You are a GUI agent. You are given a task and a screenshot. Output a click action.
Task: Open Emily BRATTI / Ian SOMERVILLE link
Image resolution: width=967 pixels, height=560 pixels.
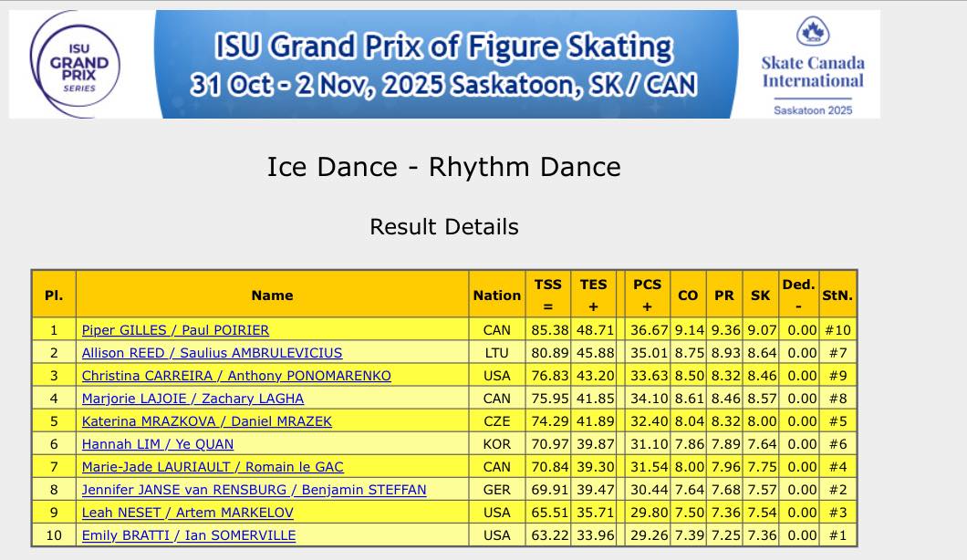189,535
